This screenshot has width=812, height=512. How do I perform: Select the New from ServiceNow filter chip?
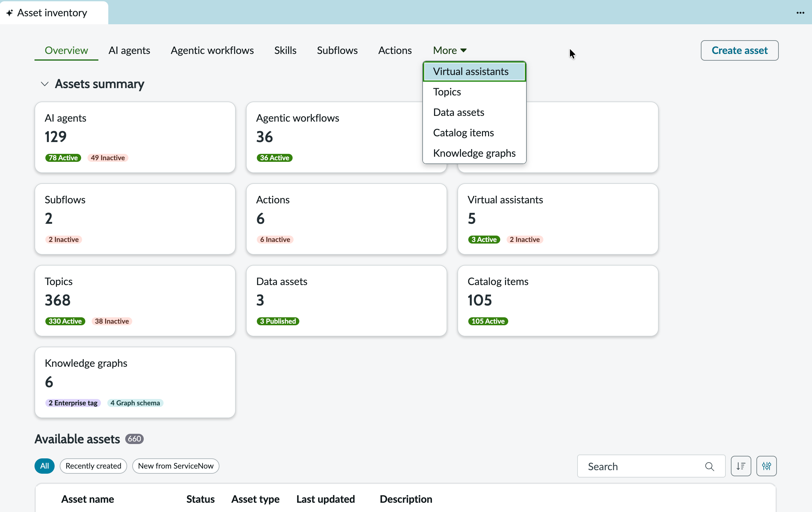[x=176, y=466]
